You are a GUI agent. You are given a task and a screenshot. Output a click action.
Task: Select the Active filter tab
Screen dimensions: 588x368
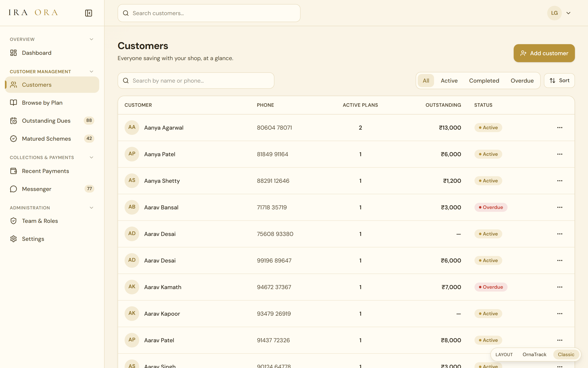click(449, 81)
